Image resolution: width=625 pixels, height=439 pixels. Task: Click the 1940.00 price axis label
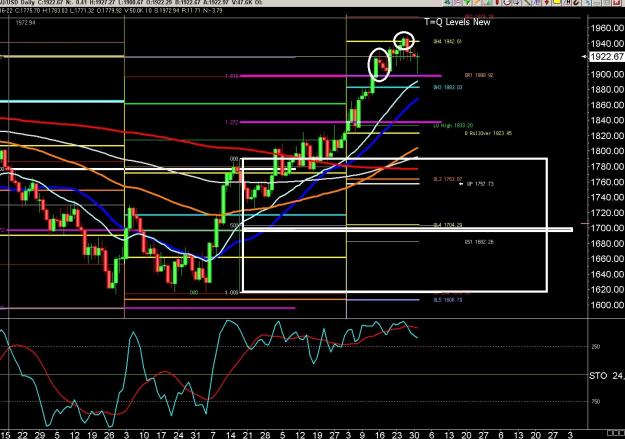(607, 43)
